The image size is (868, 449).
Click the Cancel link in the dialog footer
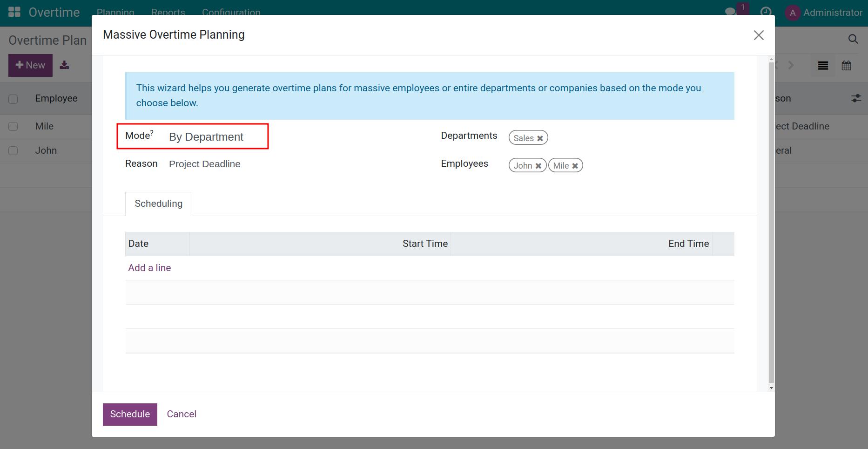pos(182,414)
